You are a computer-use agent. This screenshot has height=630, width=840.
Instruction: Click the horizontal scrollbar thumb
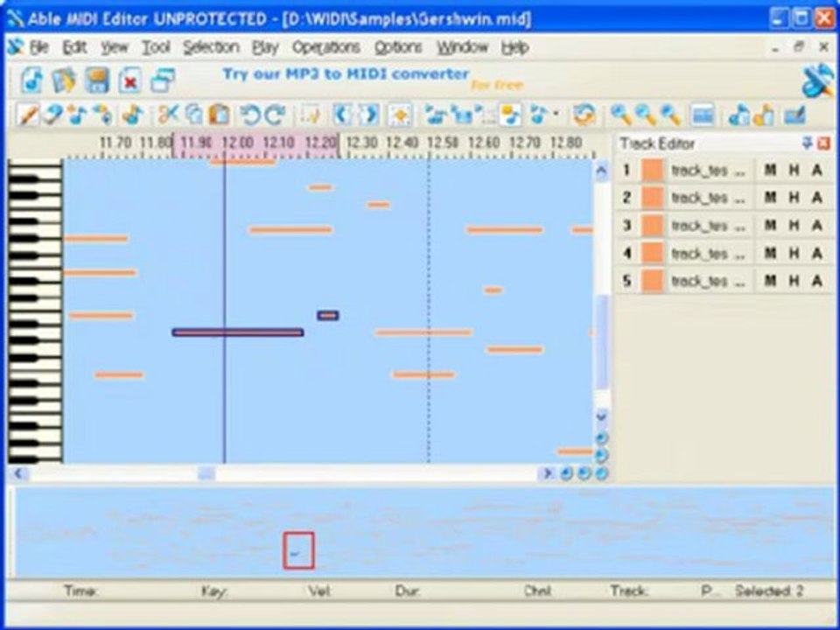click(x=206, y=473)
